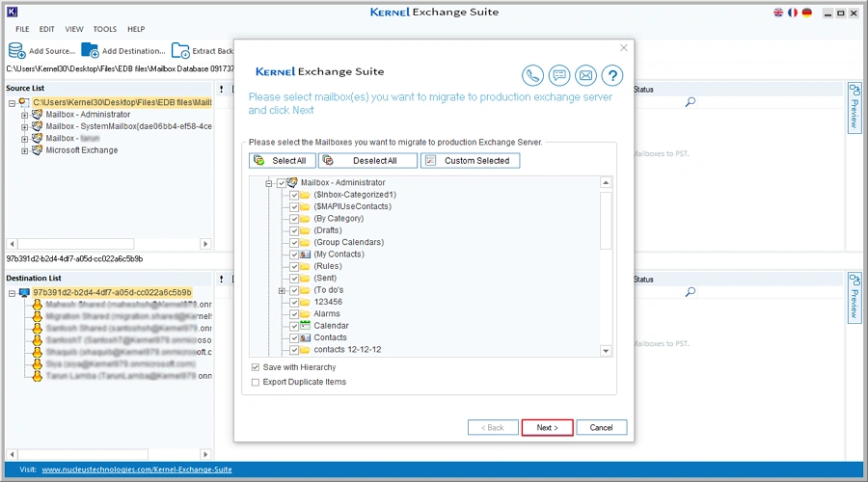Image resolution: width=868 pixels, height=482 pixels.
Task: Open the TOOLS menu
Action: [x=105, y=30]
